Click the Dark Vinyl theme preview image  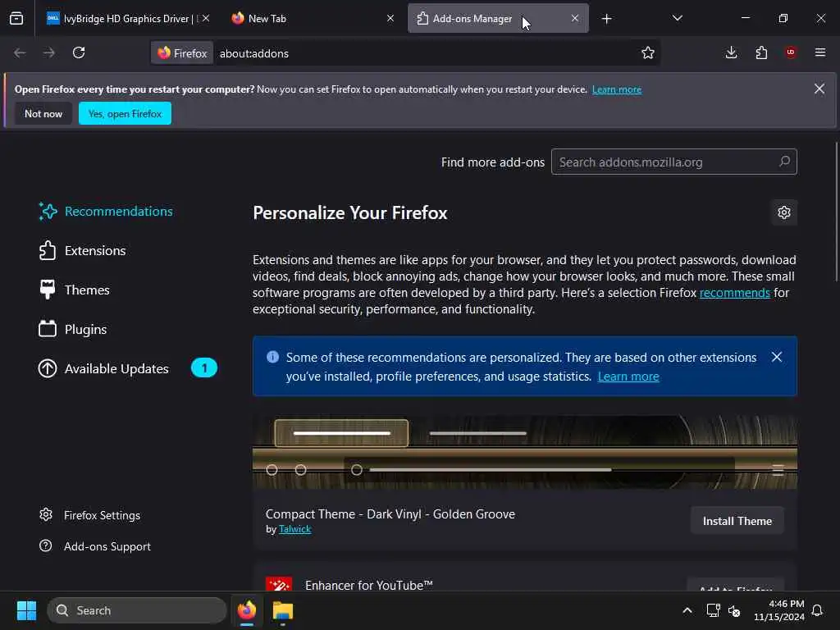[x=525, y=452]
